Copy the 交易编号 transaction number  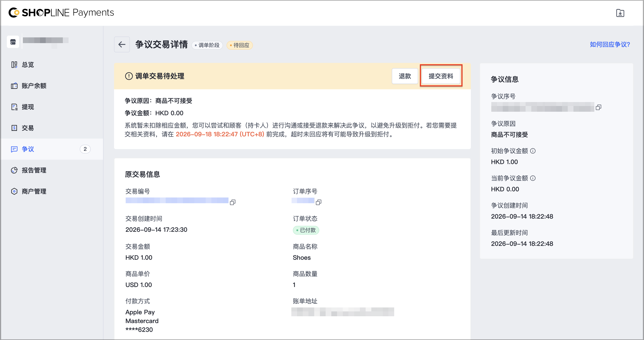point(232,202)
